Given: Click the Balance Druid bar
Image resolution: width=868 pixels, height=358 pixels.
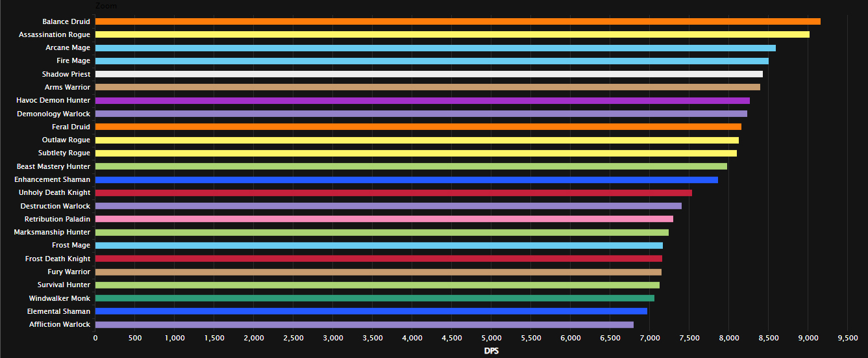Looking at the screenshot, I should point(458,21).
